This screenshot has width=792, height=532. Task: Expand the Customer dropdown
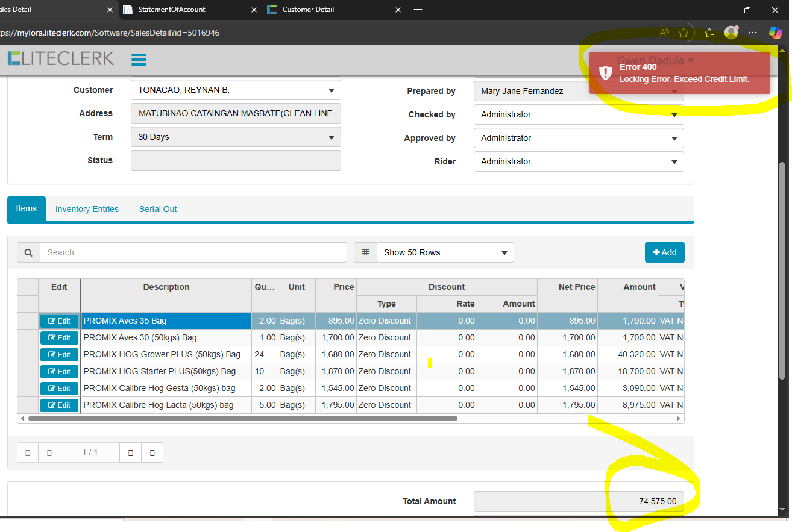(331, 90)
